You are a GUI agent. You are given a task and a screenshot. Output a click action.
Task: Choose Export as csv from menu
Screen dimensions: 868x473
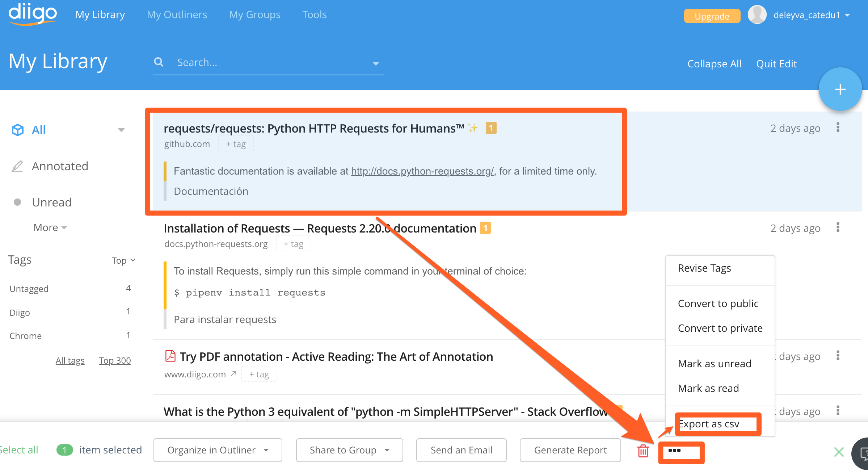click(x=709, y=424)
